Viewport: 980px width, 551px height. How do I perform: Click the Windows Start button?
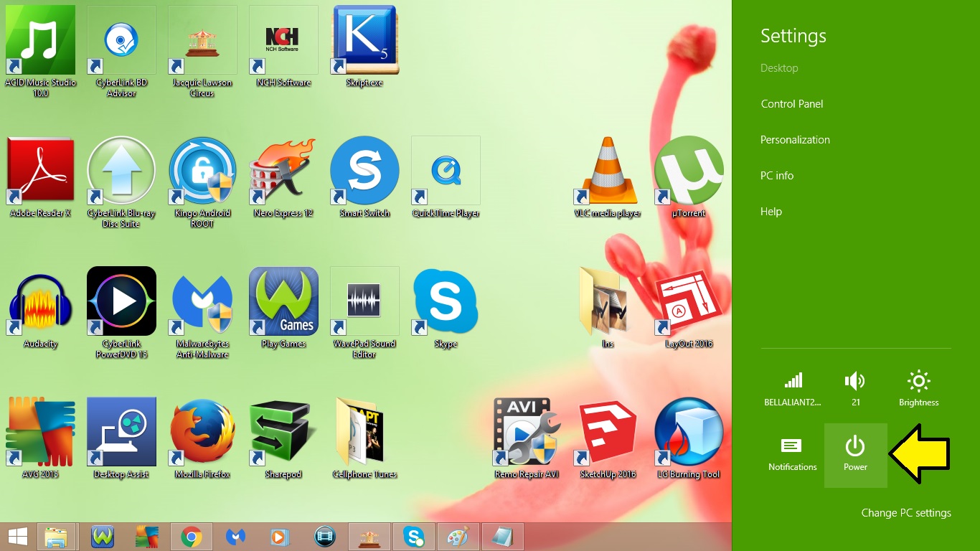tap(18, 537)
